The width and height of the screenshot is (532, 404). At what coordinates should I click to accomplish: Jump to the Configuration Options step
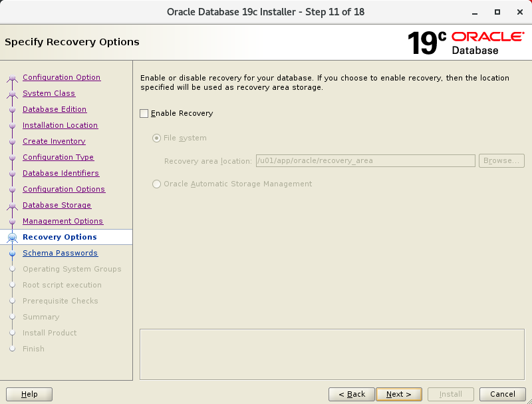click(64, 189)
